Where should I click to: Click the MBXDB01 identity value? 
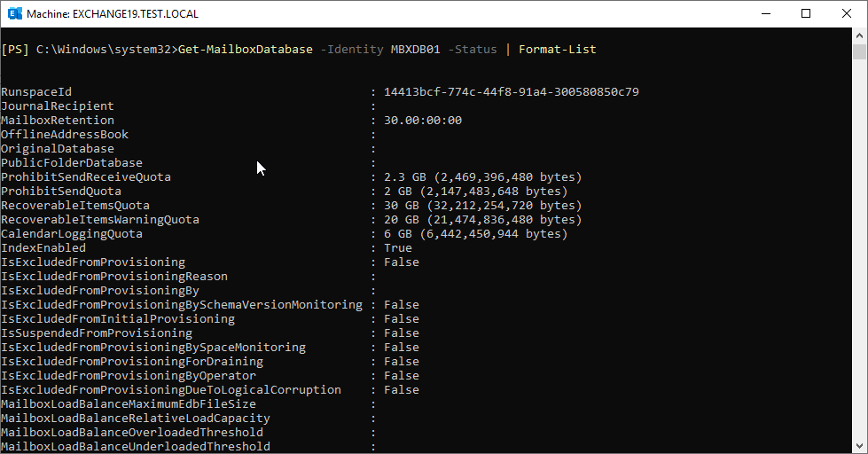tap(415, 50)
